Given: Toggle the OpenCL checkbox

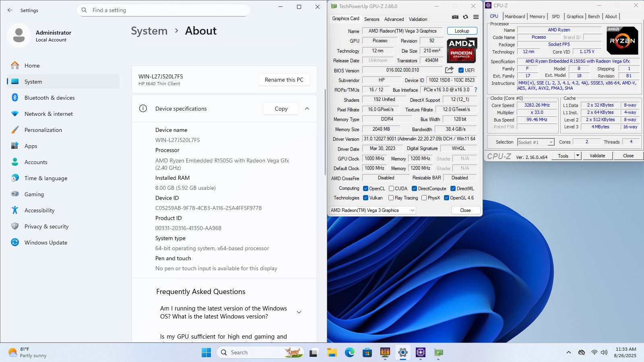Looking at the screenshot, I should coord(365,189).
